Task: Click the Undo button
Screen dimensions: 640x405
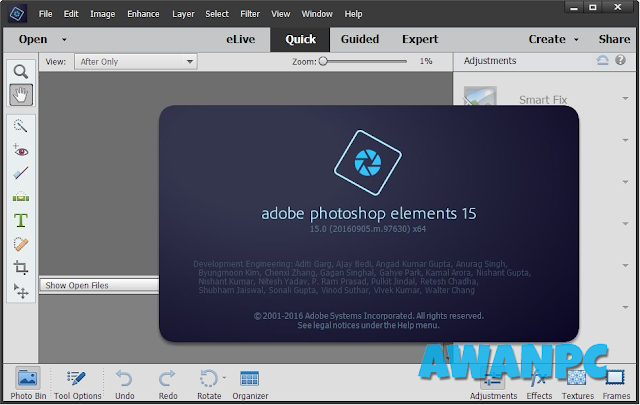Action: tap(124, 384)
